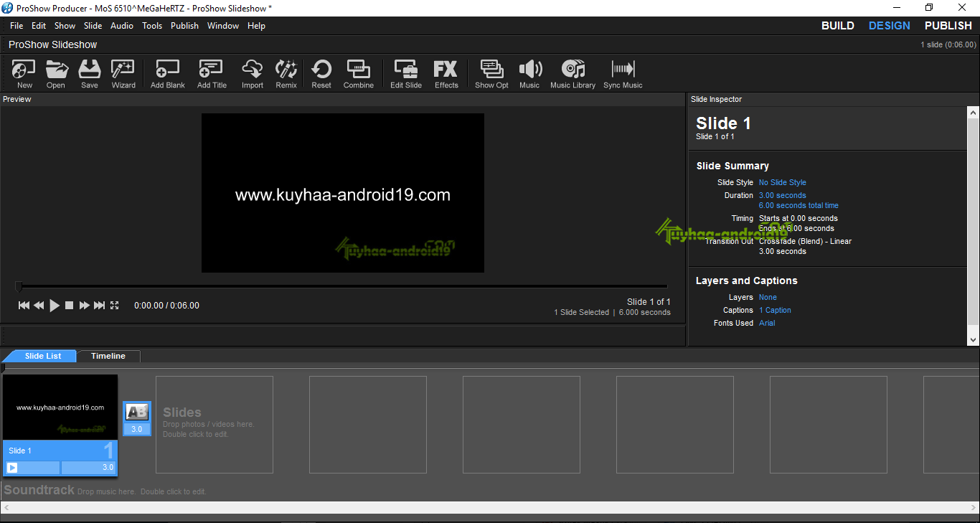Create a New show from toolbar
Screen dimensions: 980x523
(24, 74)
